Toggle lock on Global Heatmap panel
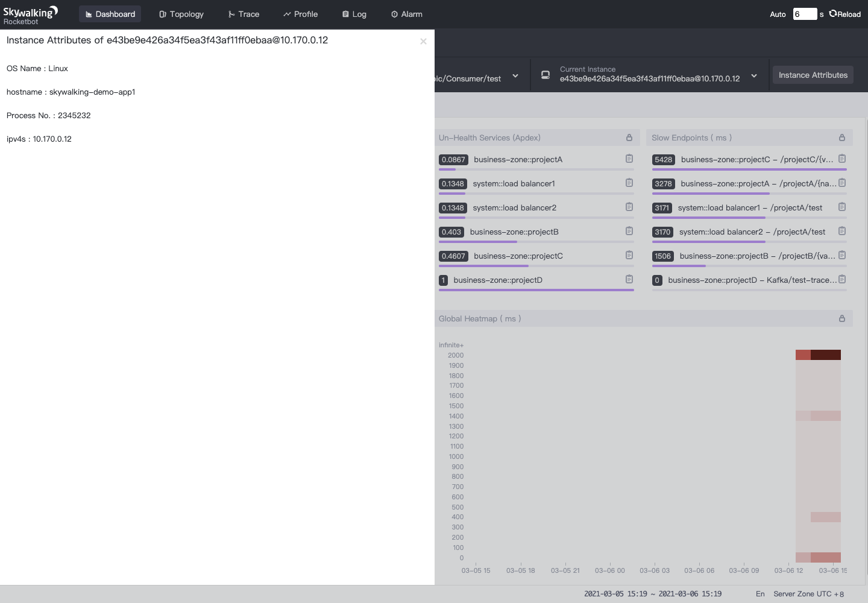This screenshot has height=603, width=868. pos(842,318)
